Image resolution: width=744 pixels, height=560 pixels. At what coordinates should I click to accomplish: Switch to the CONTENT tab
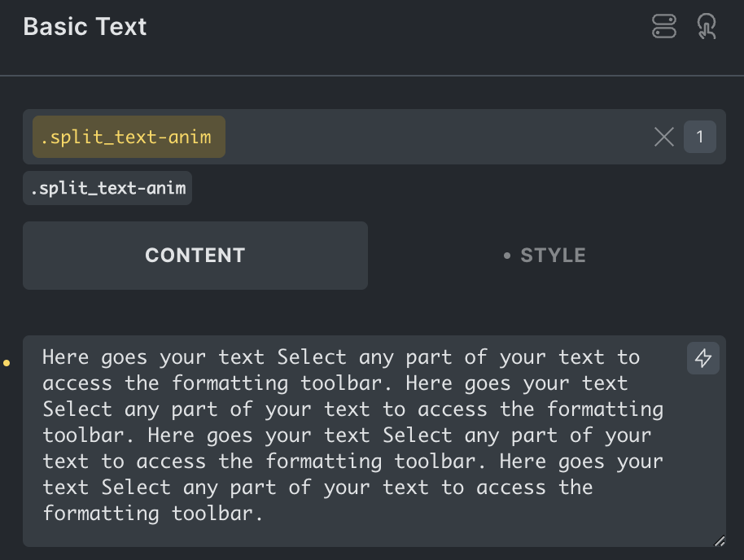click(195, 256)
